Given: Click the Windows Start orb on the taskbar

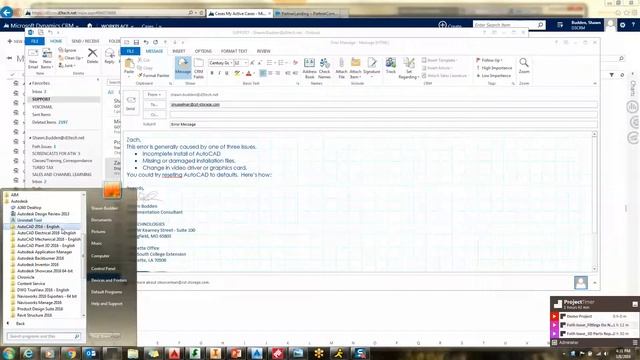Looking at the screenshot, I should coord(9,353).
